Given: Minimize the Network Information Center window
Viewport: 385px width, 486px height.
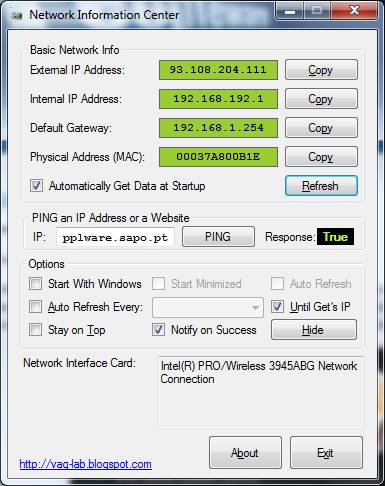Looking at the screenshot, I should (290, 11).
